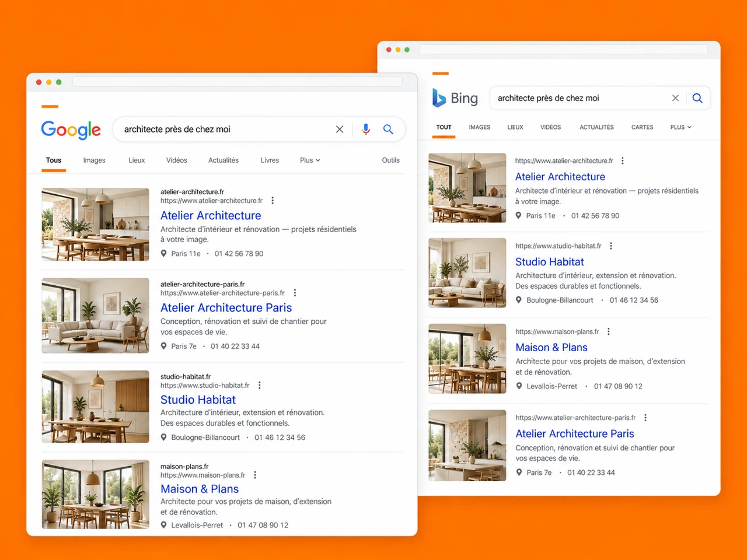Switch to Bing LIEUX tab
747x560 pixels.
pyautogui.click(x=515, y=127)
